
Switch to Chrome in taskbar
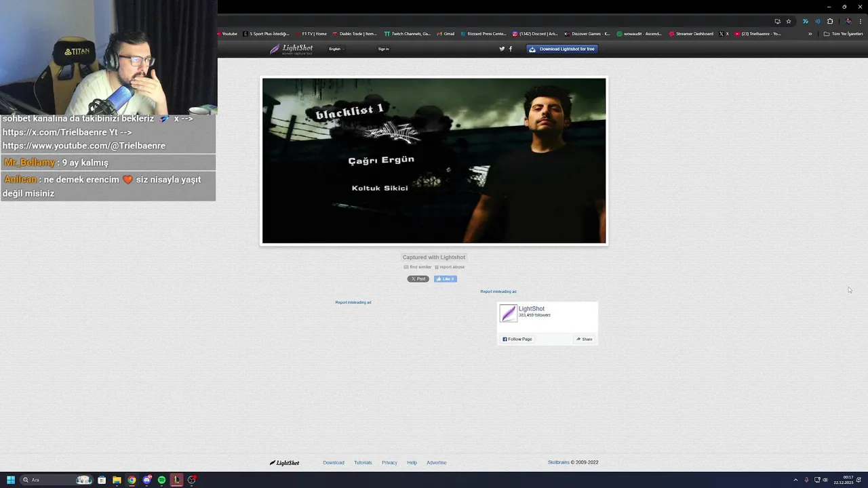click(x=132, y=480)
